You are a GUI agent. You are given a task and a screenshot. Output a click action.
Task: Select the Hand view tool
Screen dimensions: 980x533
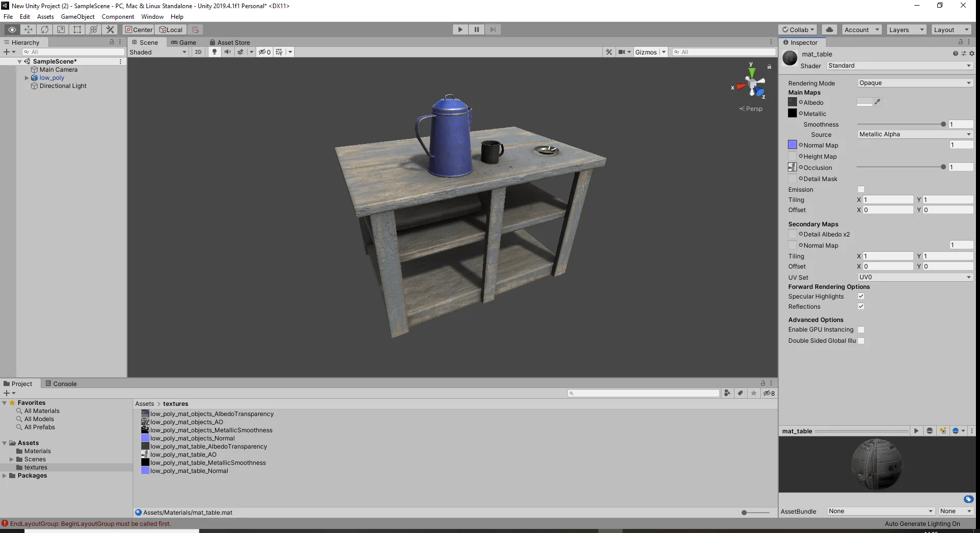(12, 29)
